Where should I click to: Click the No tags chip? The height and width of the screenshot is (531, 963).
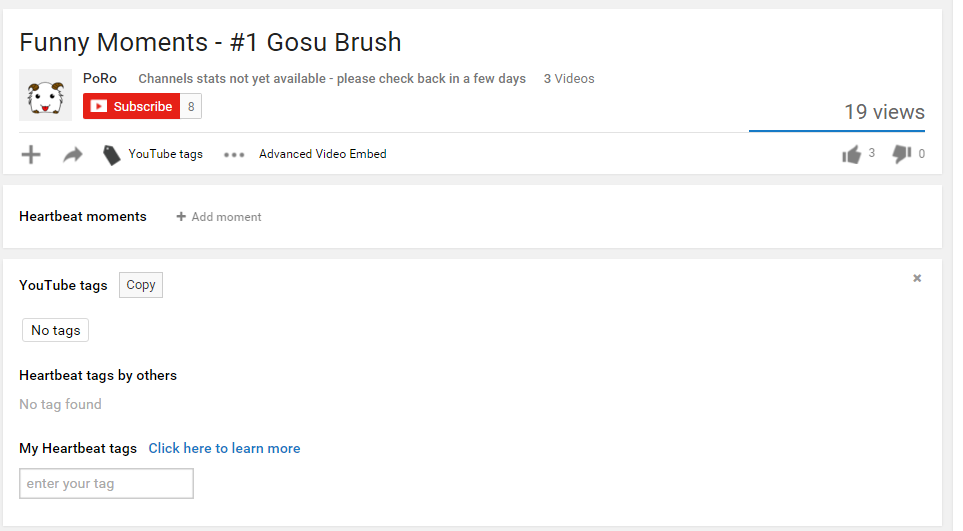click(55, 331)
